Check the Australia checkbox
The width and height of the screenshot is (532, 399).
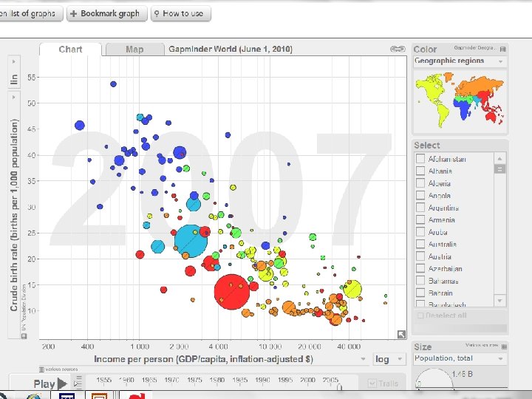(420, 244)
